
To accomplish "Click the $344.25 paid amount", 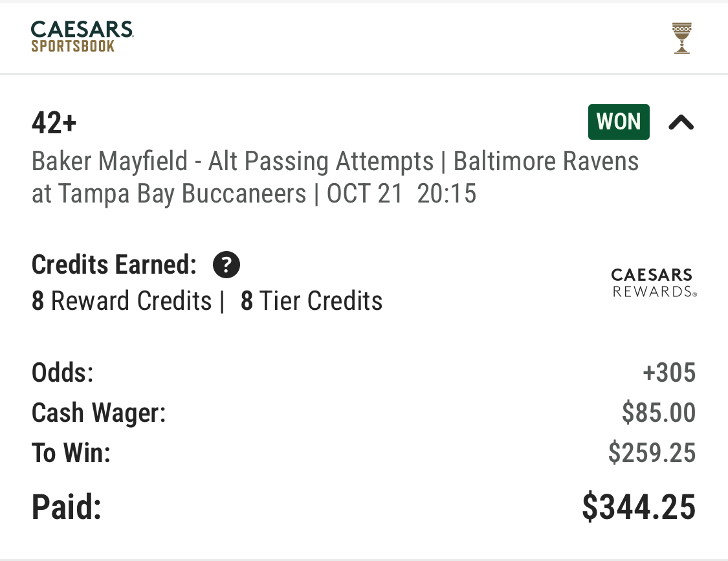I will 639,507.
